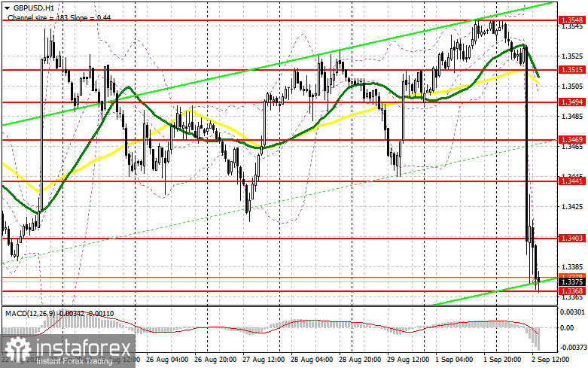Click the triangle arrow beside GBPUSD,H1
The image size is (588, 368).
(x=7, y=8)
